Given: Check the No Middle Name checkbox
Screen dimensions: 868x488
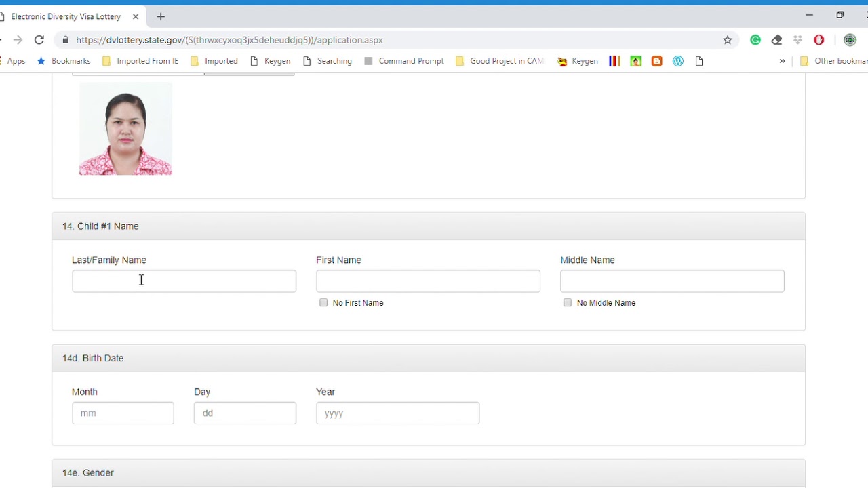Looking at the screenshot, I should 568,302.
